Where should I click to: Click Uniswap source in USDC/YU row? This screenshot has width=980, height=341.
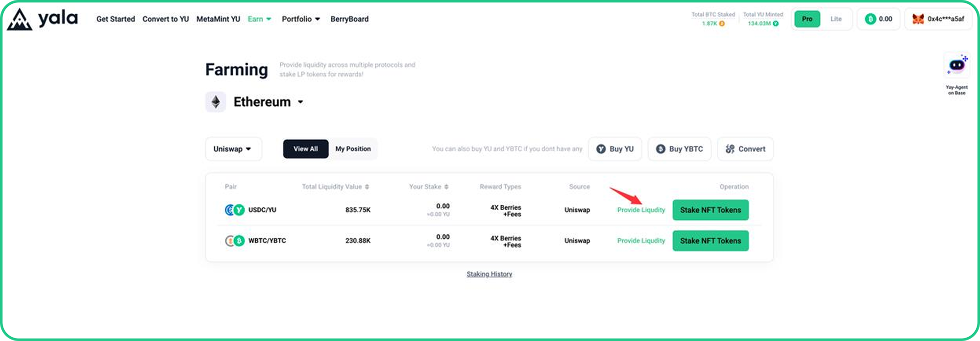577,210
